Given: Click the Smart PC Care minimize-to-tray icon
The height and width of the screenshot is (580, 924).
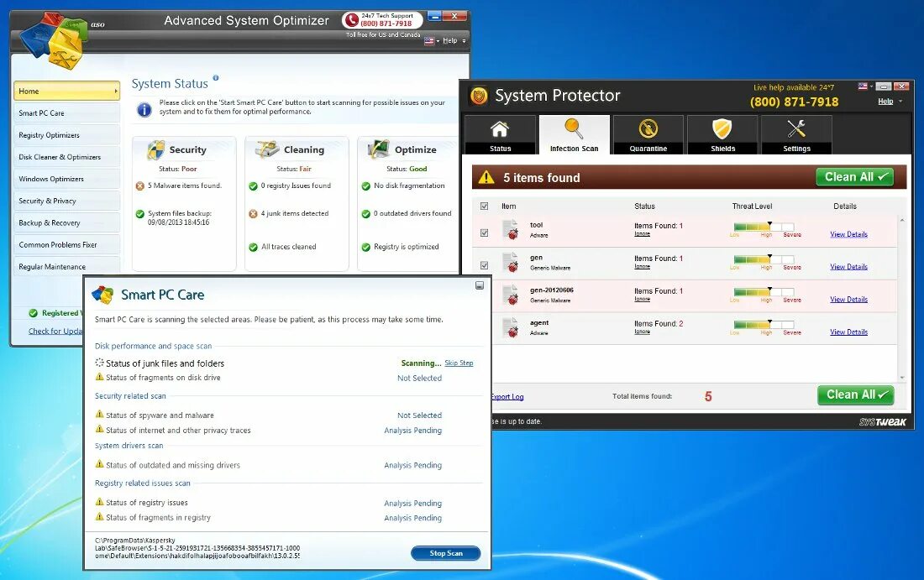Looking at the screenshot, I should click(x=480, y=285).
